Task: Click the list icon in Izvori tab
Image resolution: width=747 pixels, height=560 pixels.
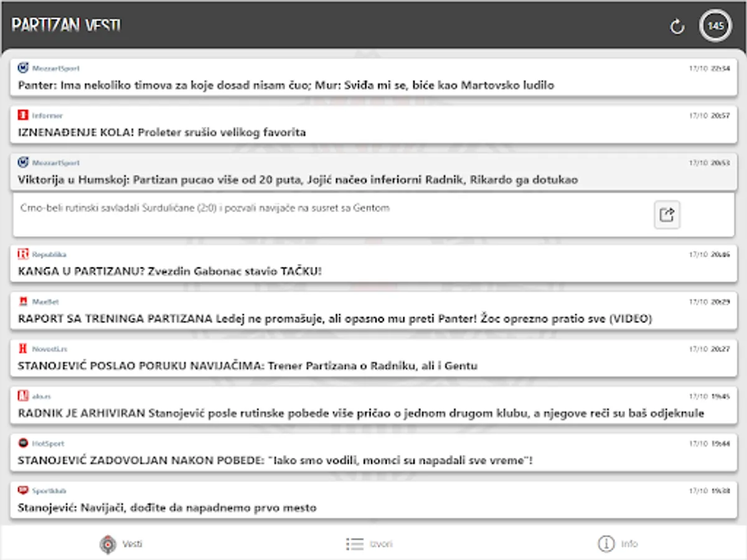Action: pos(354,544)
